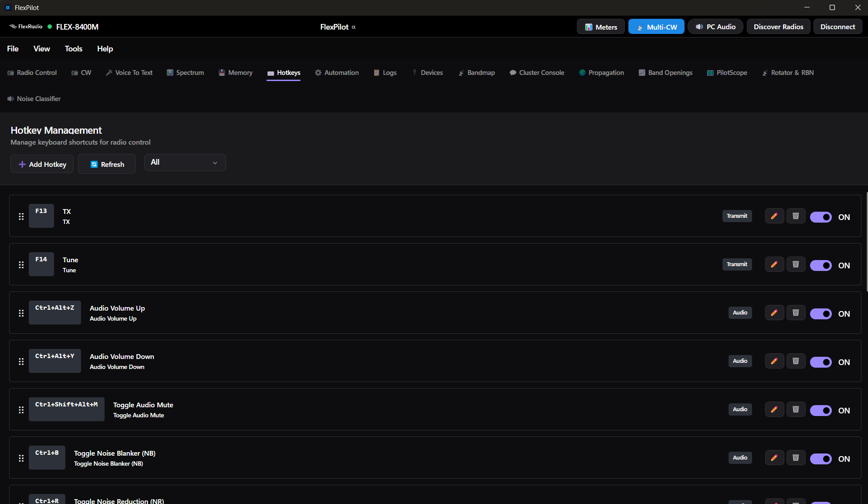
Task: Open the View menu
Action: [x=41, y=49]
